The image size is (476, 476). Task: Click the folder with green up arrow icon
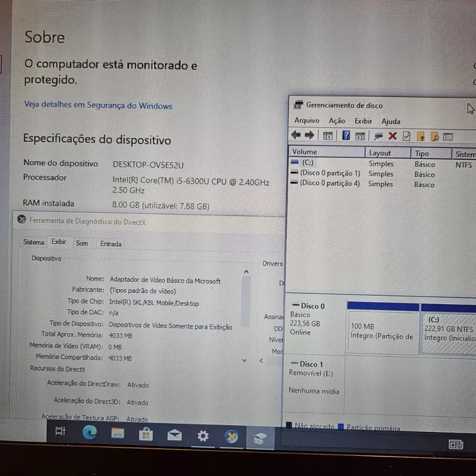421,137
